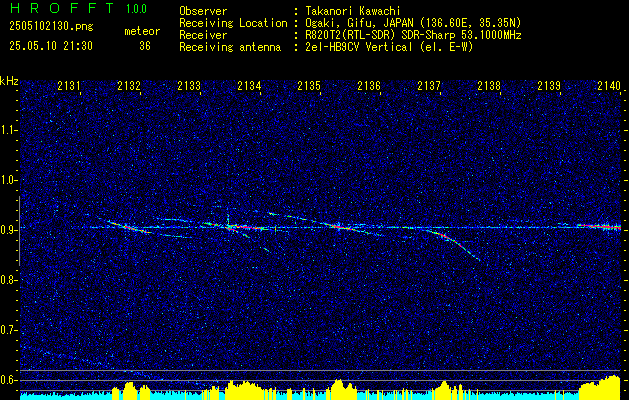Screen dimensions: 629x400
Task: Click the 2133 time axis marker
Action: (x=189, y=85)
